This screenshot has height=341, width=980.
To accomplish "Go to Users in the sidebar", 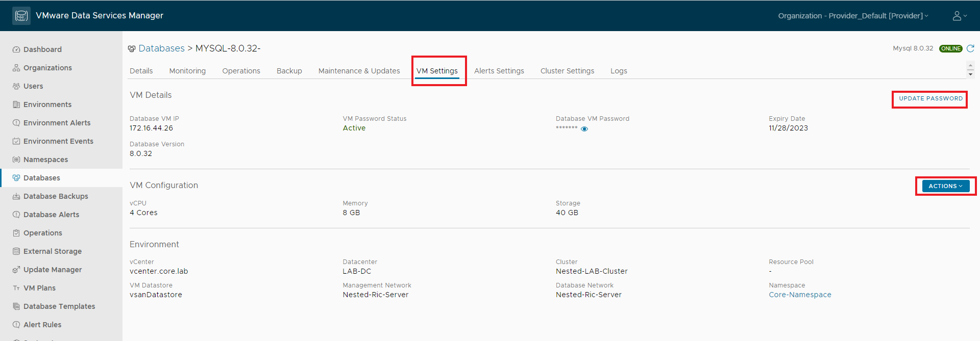I will pos(33,86).
